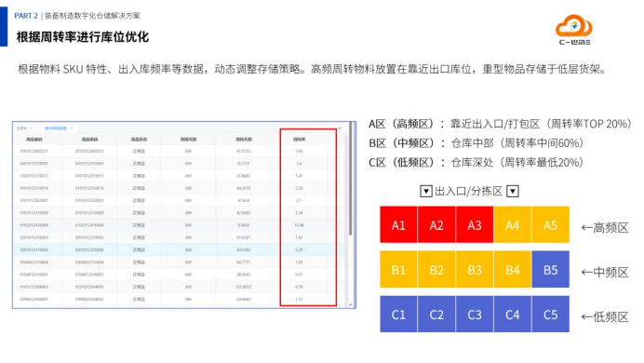Close the blue active report tab

(72, 128)
